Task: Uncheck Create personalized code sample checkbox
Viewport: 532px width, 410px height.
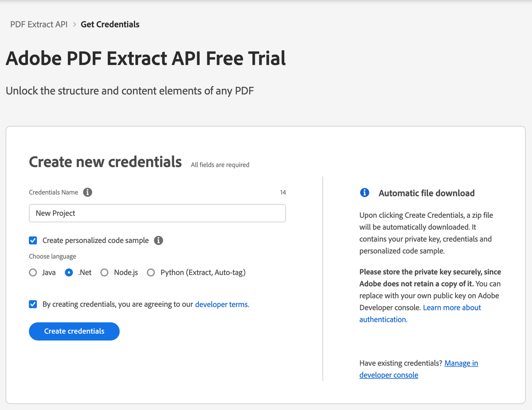Action: 33,241
